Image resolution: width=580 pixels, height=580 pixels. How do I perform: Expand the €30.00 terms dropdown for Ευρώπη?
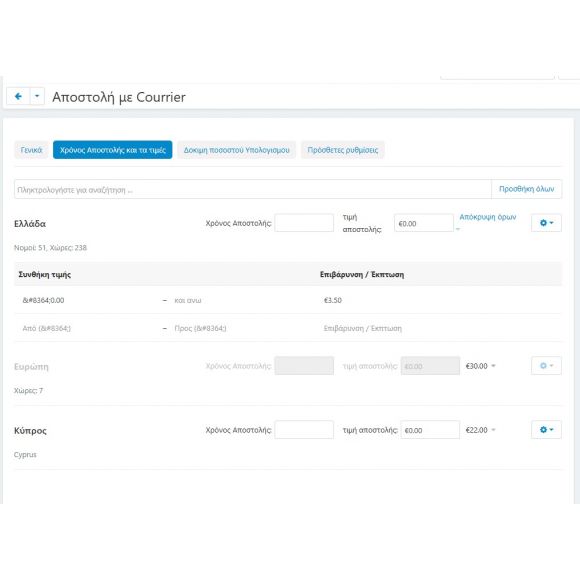click(x=480, y=366)
